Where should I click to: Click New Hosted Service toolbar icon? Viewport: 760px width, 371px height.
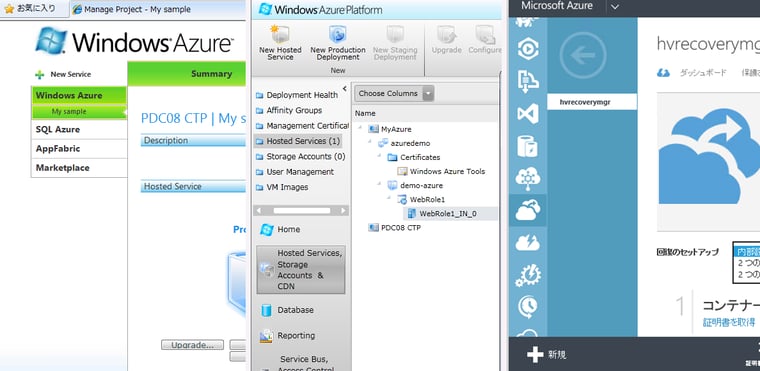coord(280,35)
